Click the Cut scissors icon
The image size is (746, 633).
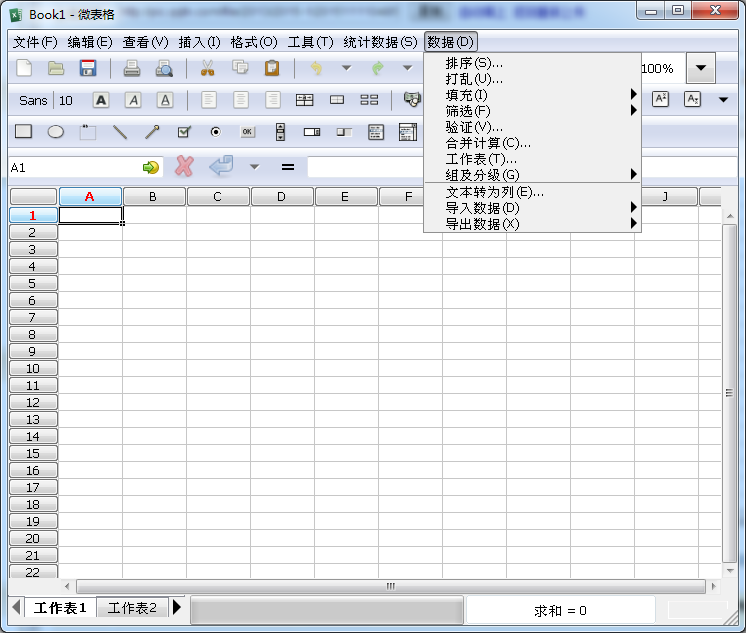207,68
